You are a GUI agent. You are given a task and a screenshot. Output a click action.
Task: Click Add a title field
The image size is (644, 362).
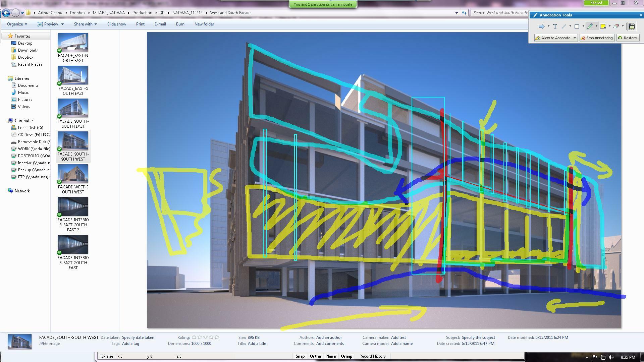(257, 344)
